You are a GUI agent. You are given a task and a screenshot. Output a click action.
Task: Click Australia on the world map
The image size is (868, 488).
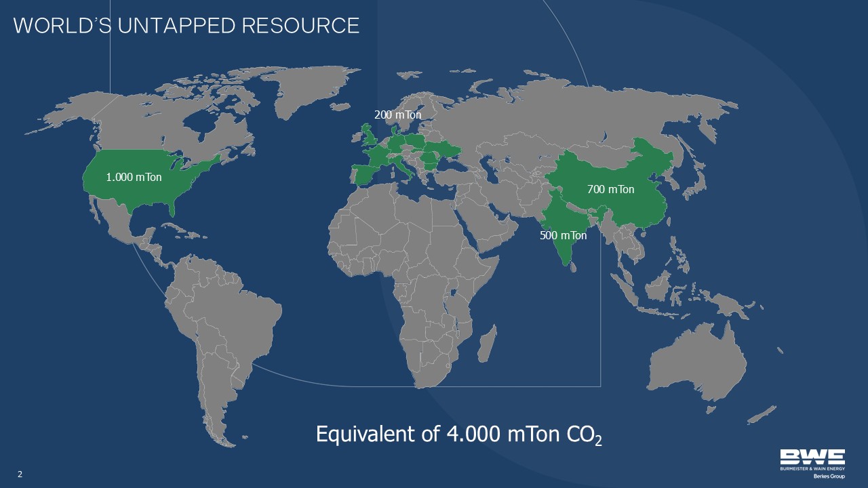698,366
